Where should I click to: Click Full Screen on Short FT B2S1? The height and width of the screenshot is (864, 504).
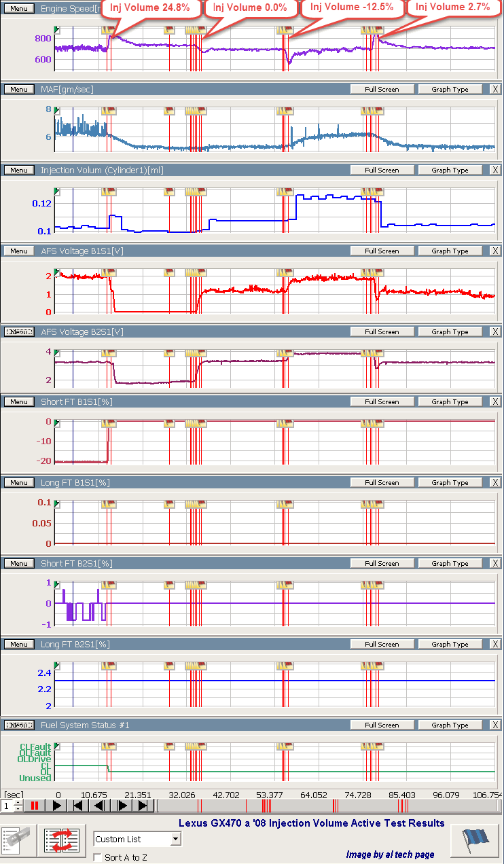point(381,563)
